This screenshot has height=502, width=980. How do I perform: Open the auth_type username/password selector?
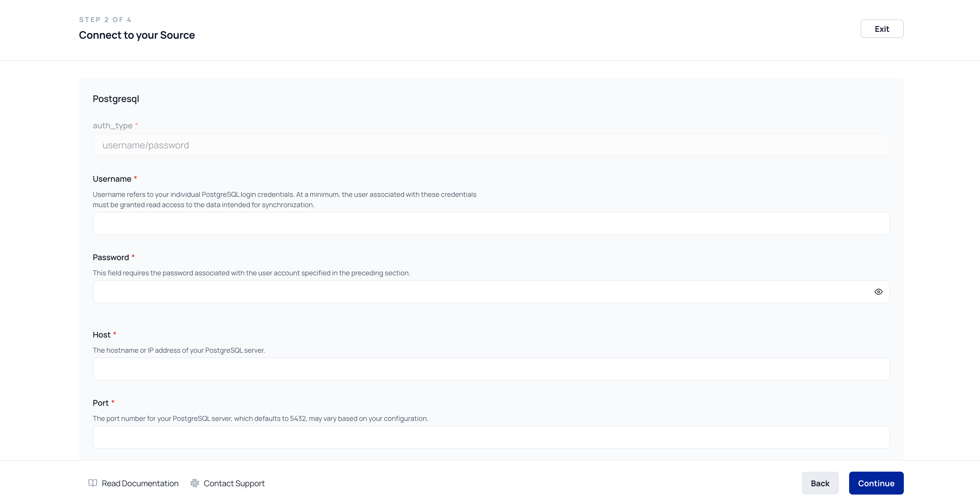(x=491, y=145)
